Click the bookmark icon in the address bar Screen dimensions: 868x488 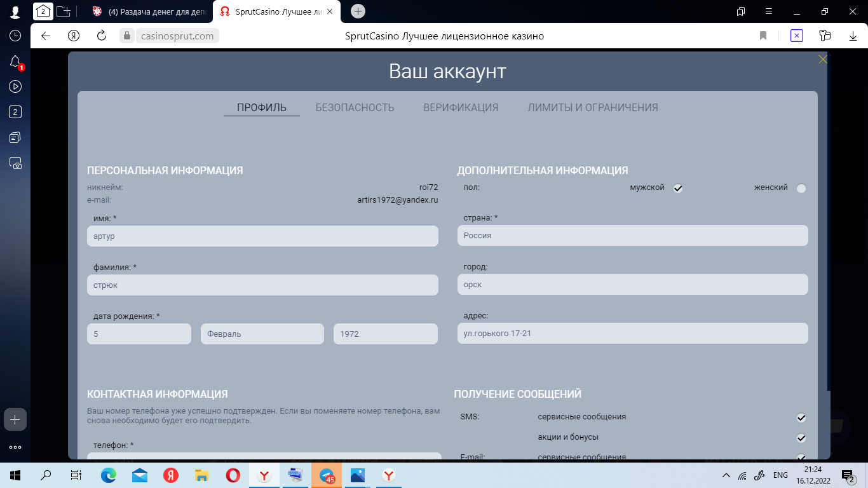click(x=763, y=36)
